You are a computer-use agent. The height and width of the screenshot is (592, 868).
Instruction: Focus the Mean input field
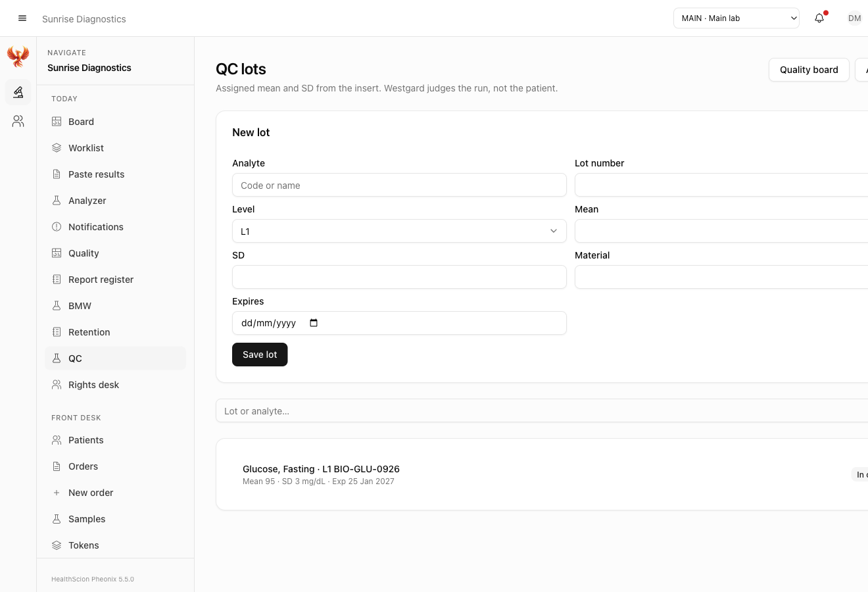pos(721,232)
